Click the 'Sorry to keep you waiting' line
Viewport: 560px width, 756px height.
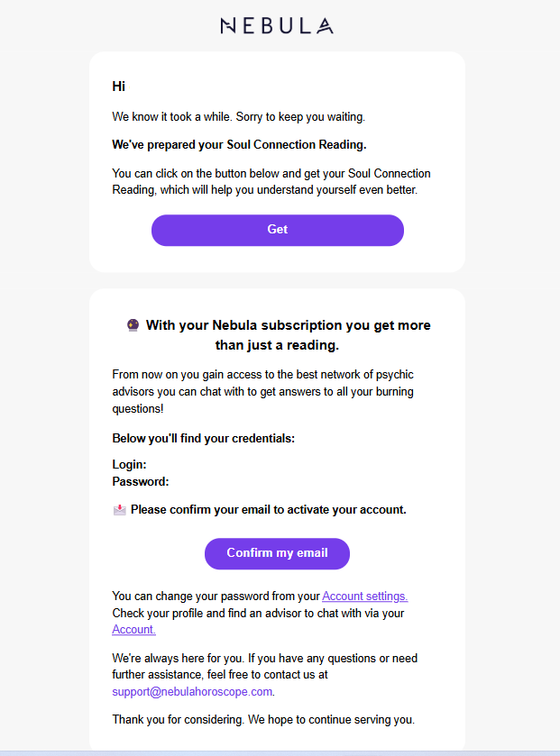(x=238, y=116)
